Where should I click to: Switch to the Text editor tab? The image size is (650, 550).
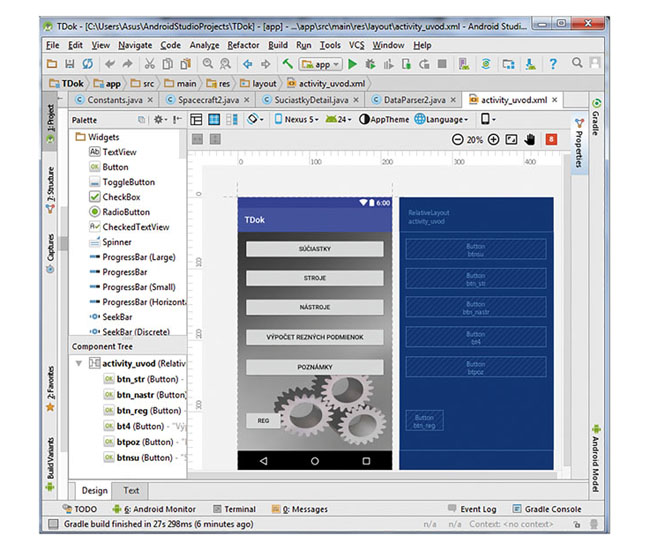tap(131, 490)
